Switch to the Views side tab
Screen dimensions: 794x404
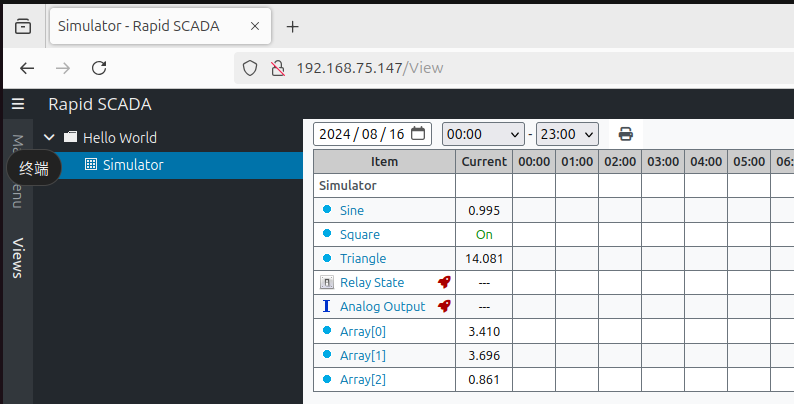(18, 258)
